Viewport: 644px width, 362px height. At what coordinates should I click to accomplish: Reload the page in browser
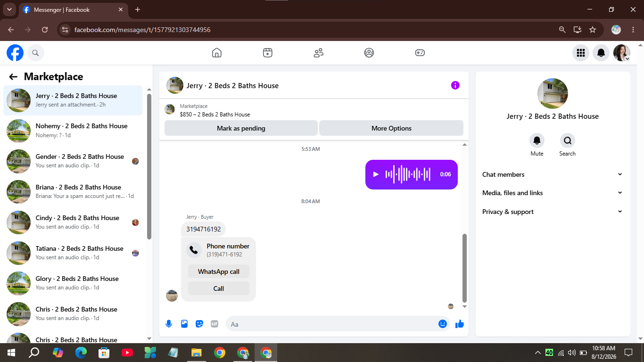[45, 30]
